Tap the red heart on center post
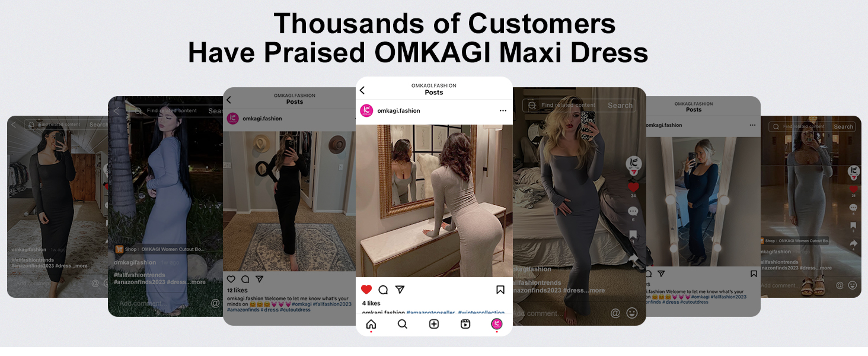This screenshot has height=356, width=868. [x=366, y=290]
